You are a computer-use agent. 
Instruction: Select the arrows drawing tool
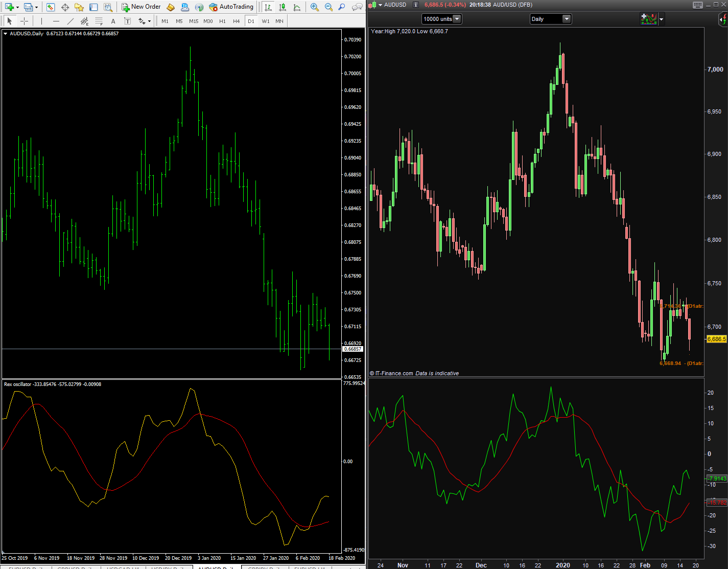tap(142, 21)
